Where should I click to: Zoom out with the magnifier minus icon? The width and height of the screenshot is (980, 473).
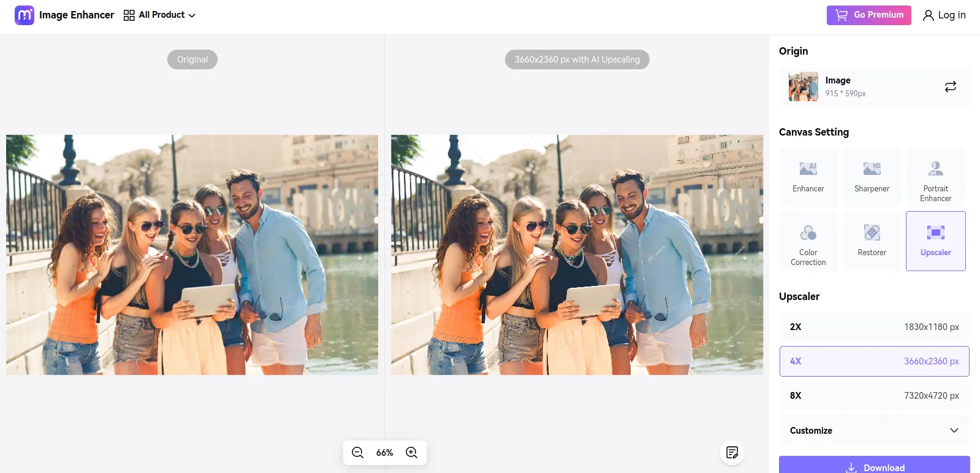(x=358, y=453)
